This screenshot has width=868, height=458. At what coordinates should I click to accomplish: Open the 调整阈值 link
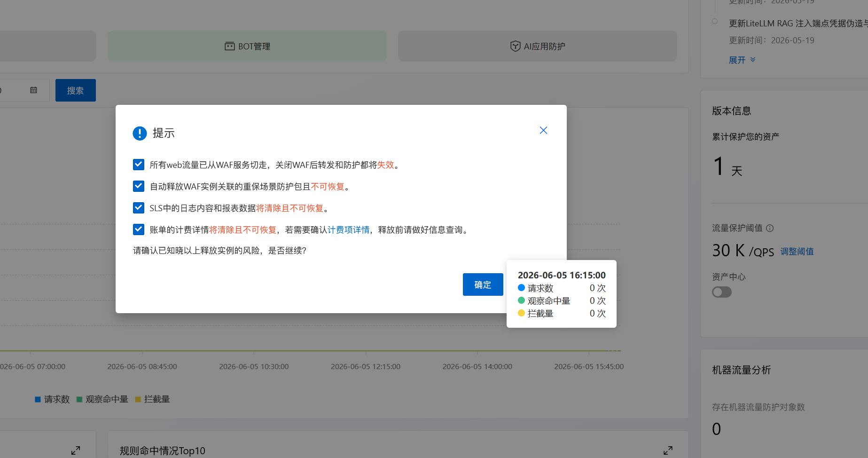(797, 252)
